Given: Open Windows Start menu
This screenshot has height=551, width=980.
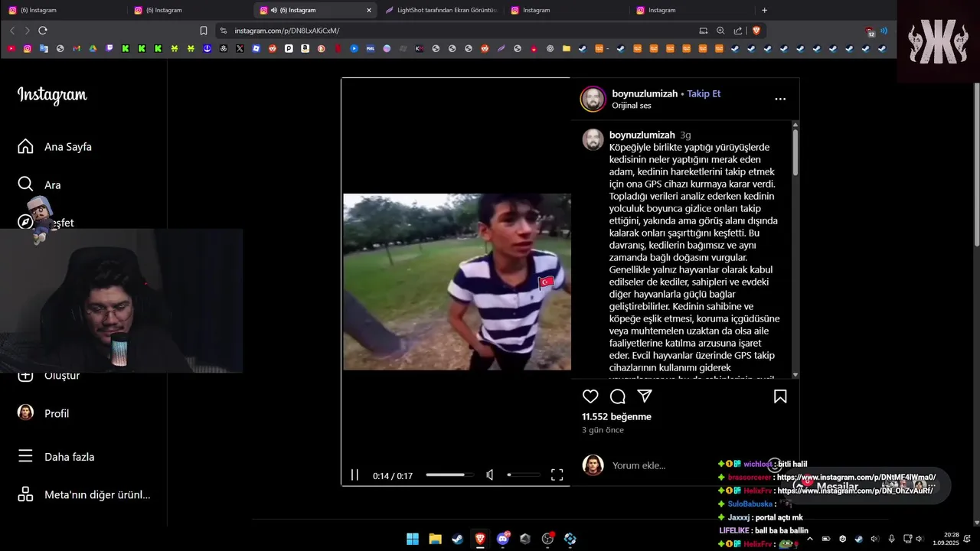Looking at the screenshot, I should click(x=413, y=539).
